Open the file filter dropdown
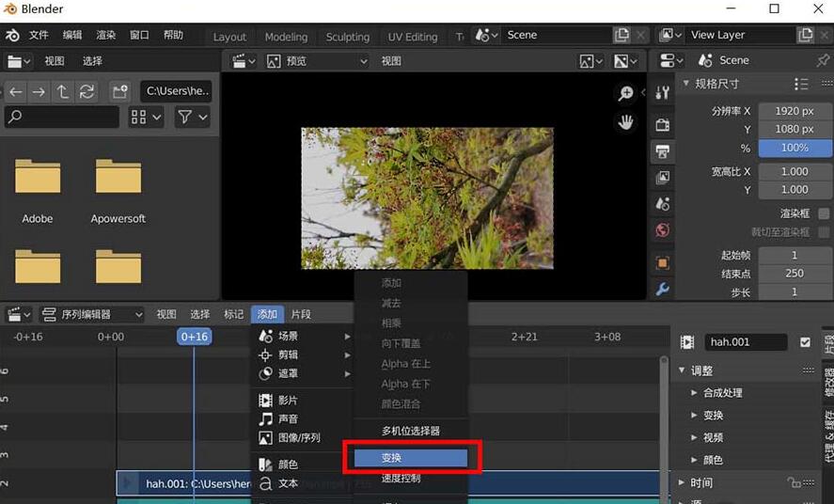Viewport: 834px width, 504px height. (x=193, y=118)
